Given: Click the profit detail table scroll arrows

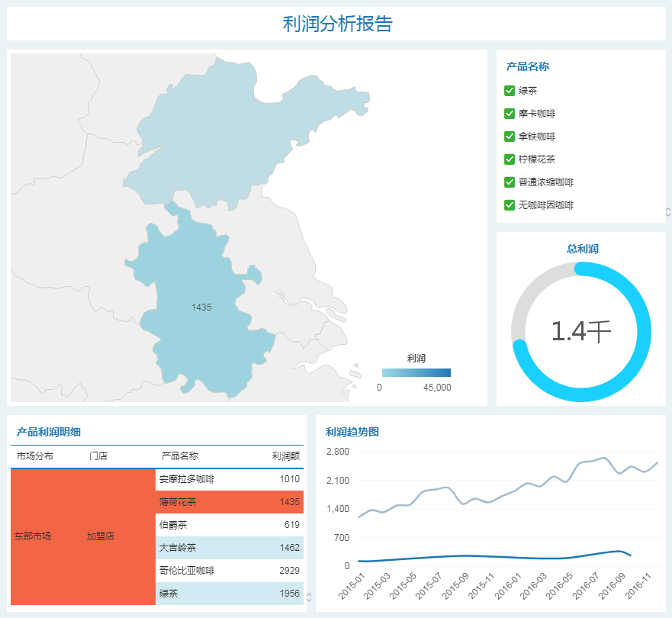Looking at the screenshot, I should pyautogui.click(x=309, y=597).
